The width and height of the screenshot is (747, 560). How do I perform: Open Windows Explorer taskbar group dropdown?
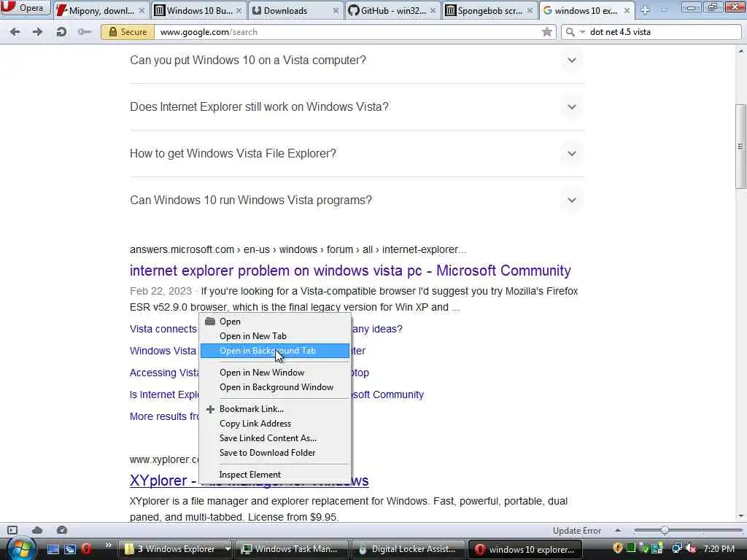(x=228, y=549)
